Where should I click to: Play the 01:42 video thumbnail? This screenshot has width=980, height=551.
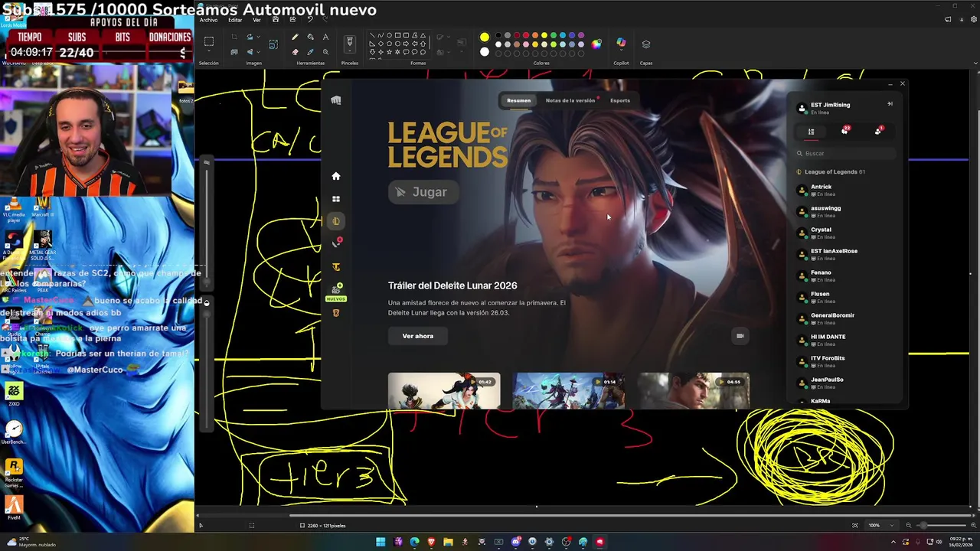(444, 391)
